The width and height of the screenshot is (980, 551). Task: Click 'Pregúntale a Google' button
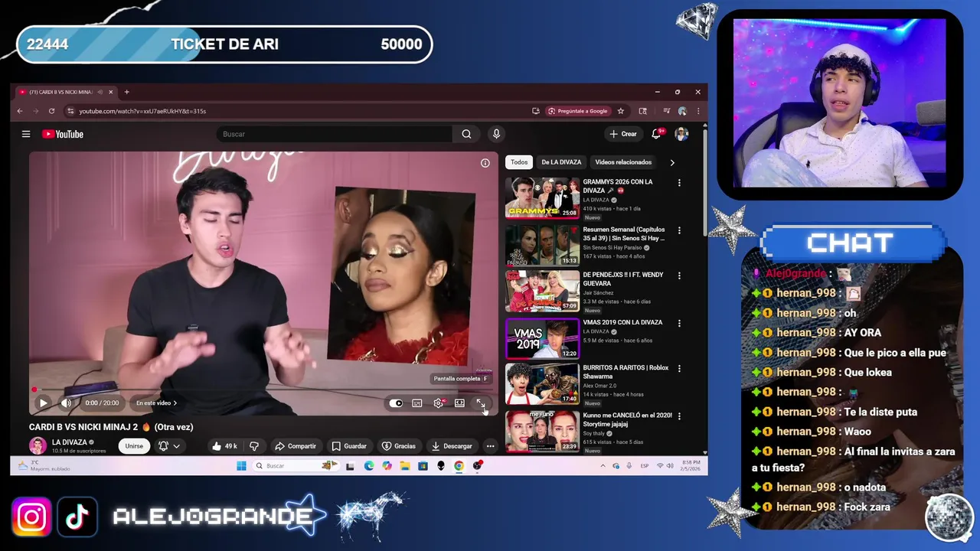[578, 111]
